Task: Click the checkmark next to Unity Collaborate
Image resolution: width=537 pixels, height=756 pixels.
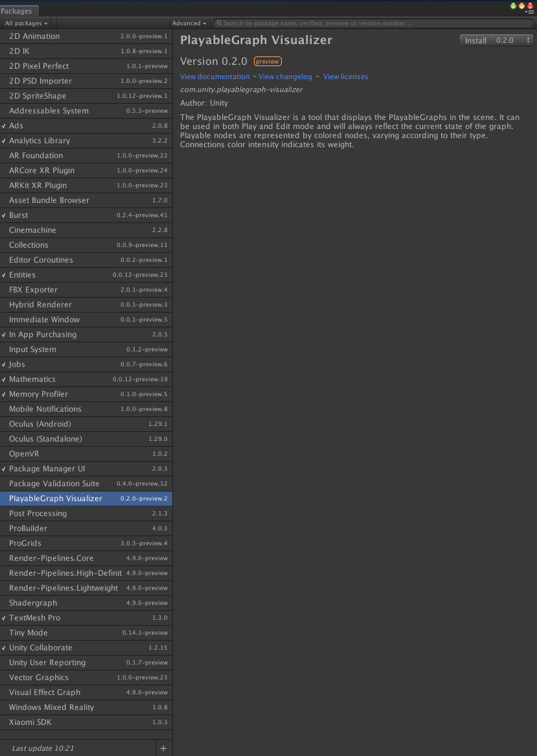Action: point(4,648)
